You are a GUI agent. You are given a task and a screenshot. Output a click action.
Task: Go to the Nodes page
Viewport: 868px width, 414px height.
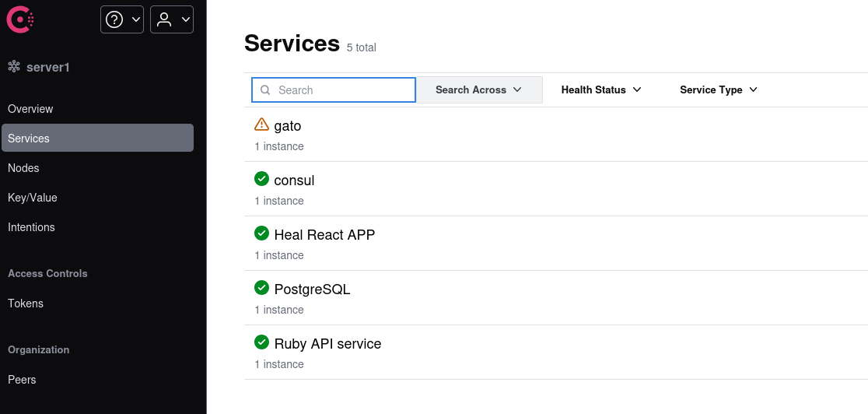(x=23, y=168)
